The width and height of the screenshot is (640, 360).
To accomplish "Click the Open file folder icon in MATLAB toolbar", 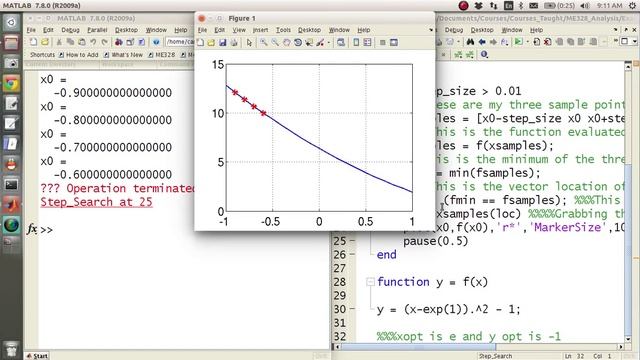I will tap(45, 42).
